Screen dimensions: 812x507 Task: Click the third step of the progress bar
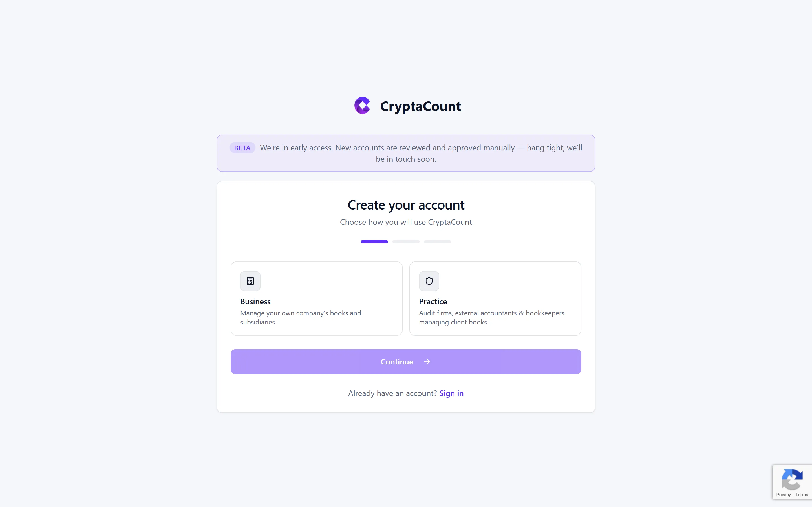[437, 241]
